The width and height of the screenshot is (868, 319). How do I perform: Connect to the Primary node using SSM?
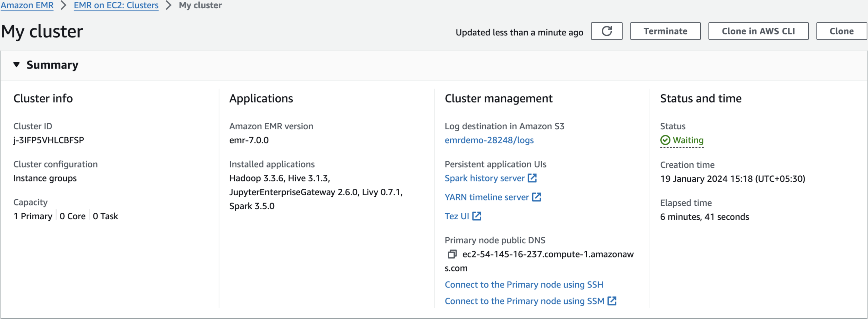[x=524, y=301]
